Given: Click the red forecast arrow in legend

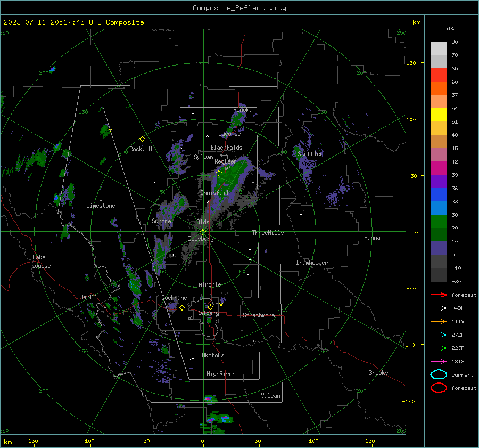Looking at the screenshot, I should pos(439,295).
